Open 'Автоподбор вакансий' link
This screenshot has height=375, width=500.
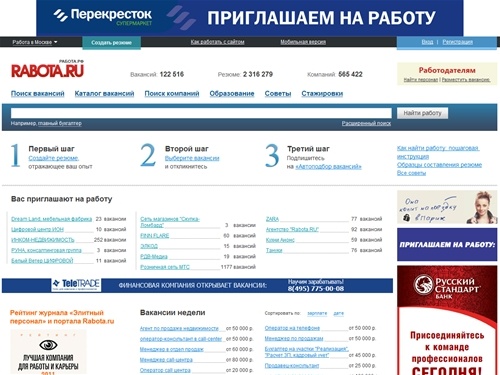328,167
